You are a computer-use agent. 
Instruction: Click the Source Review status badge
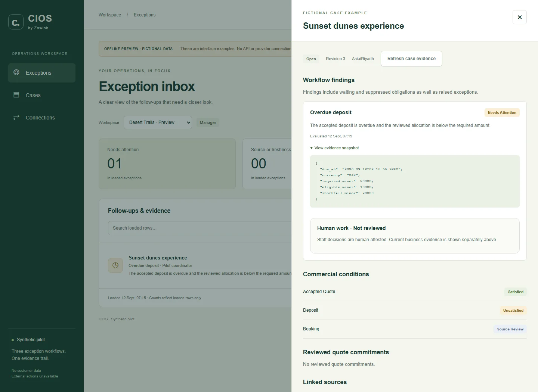pyautogui.click(x=510, y=329)
